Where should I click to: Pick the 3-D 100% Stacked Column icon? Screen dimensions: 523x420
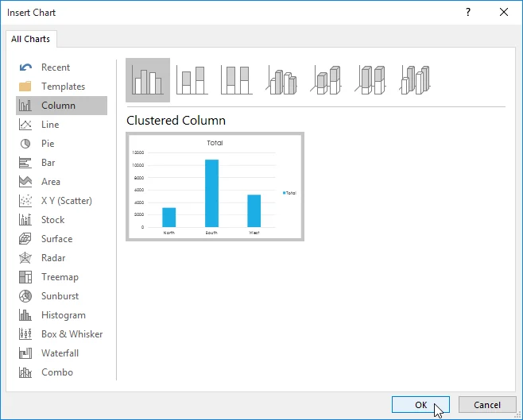pyautogui.click(x=370, y=80)
